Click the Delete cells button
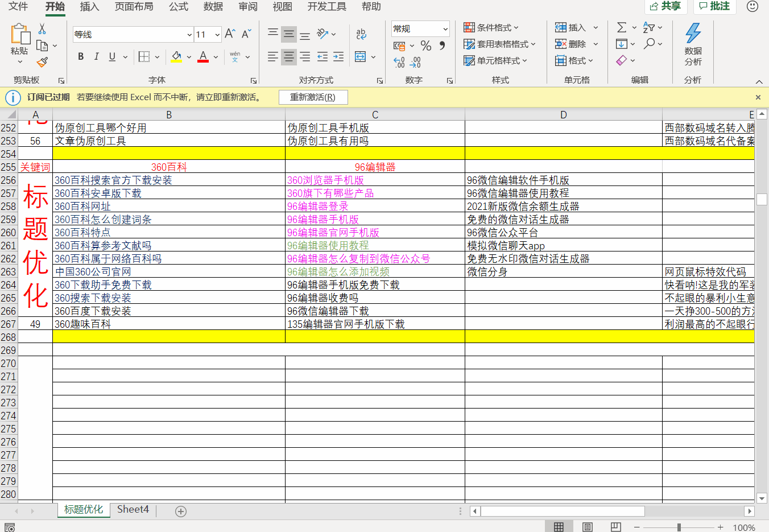The width and height of the screenshot is (769, 532). click(570, 44)
